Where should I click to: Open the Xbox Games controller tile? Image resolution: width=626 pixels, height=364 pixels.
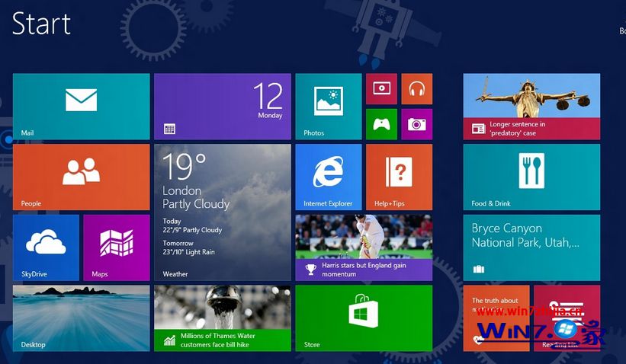[382, 124]
